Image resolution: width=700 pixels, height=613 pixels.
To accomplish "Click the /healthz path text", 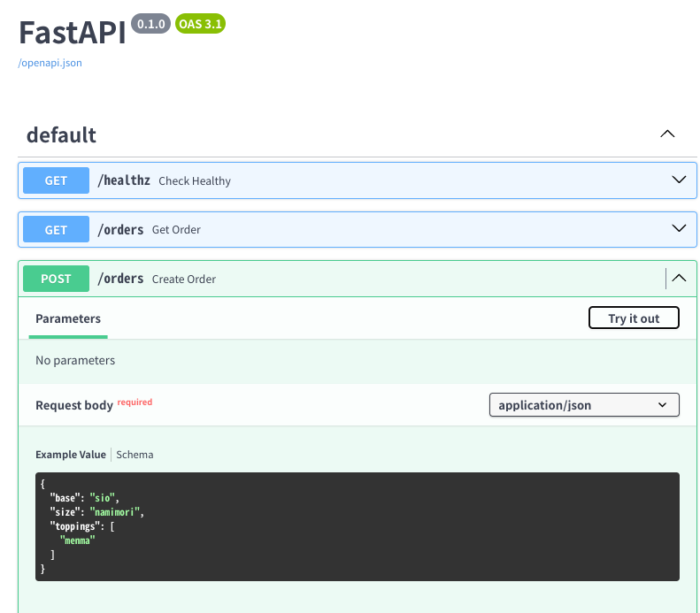I will (x=124, y=180).
